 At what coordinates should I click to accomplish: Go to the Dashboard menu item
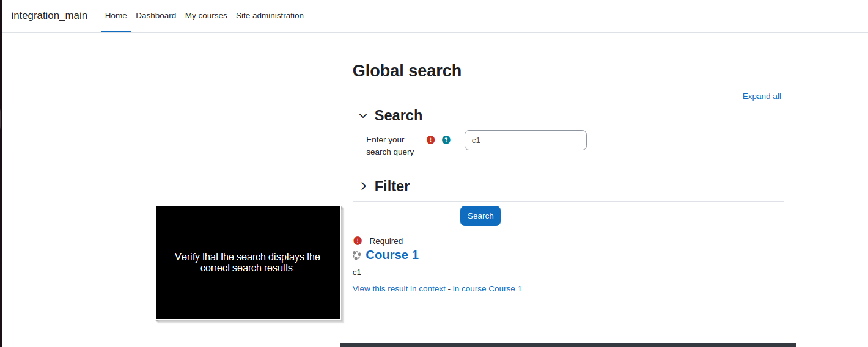[156, 16]
